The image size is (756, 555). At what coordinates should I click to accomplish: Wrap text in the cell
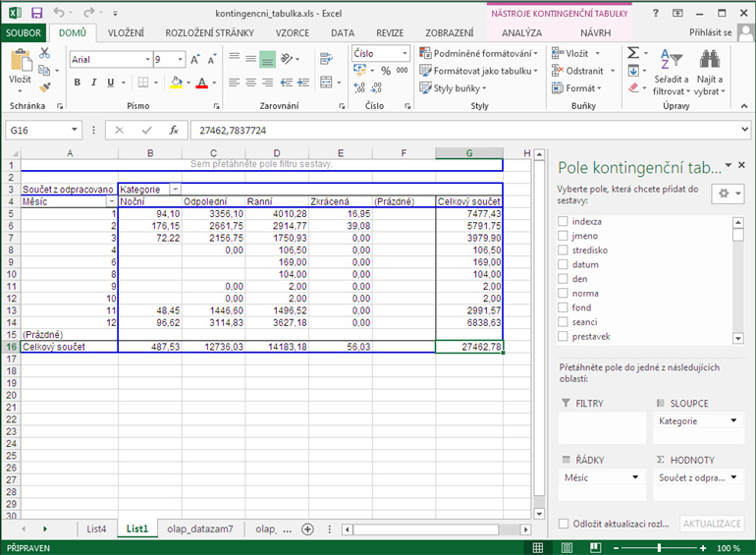point(326,59)
